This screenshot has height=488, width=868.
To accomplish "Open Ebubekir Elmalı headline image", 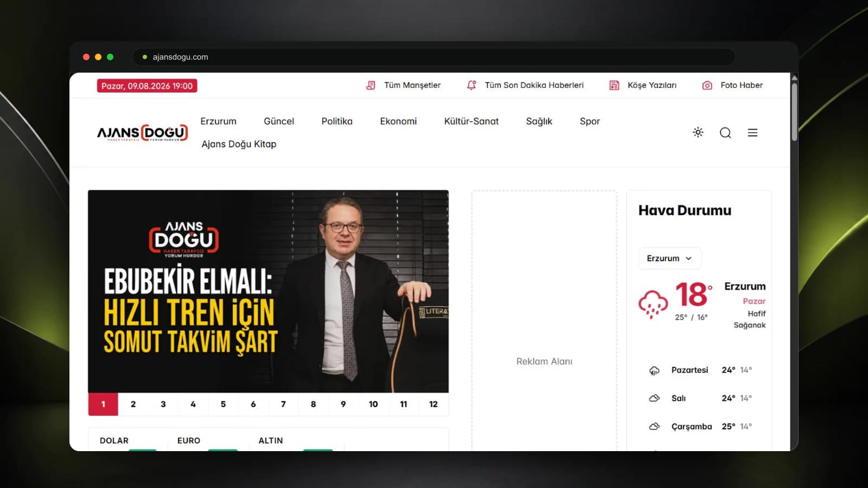I will coord(268,291).
